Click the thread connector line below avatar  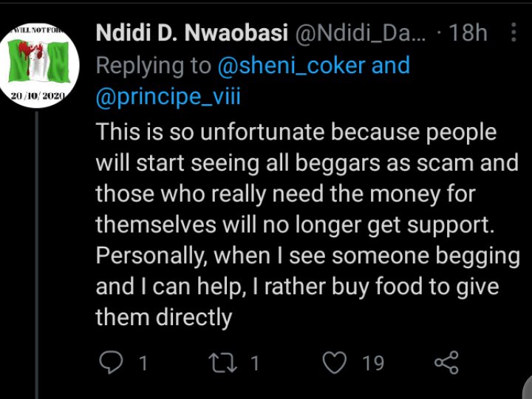(x=37, y=255)
